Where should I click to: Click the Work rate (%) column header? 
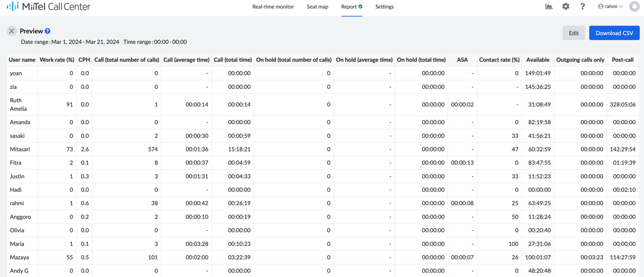(x=57, y=59)
